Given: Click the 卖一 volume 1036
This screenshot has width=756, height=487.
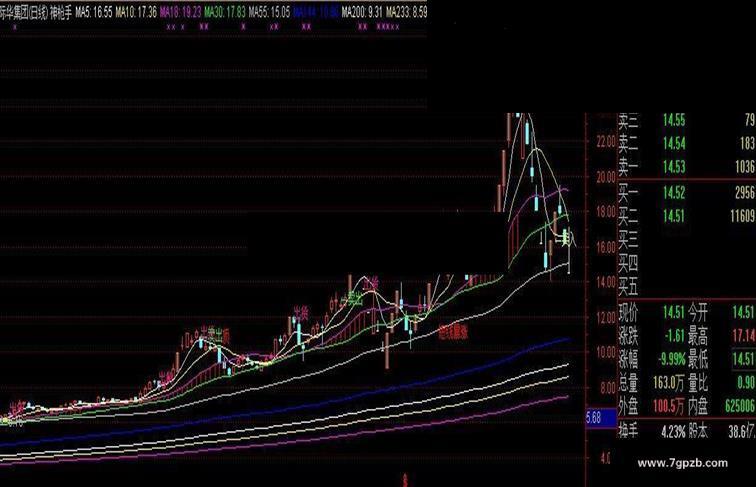Looking at the screenshot, I should (x=744, y=167).
